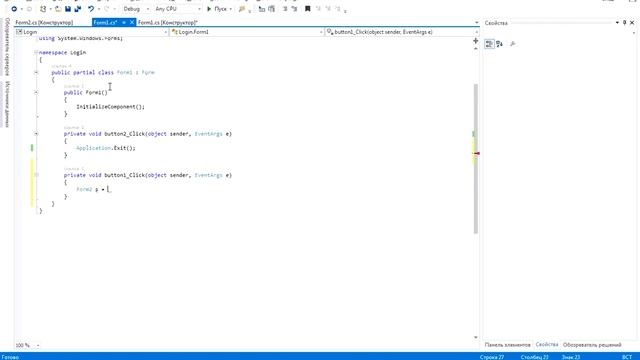
Task: Click the greyed Navigate Forward icon
Action: 29,9
